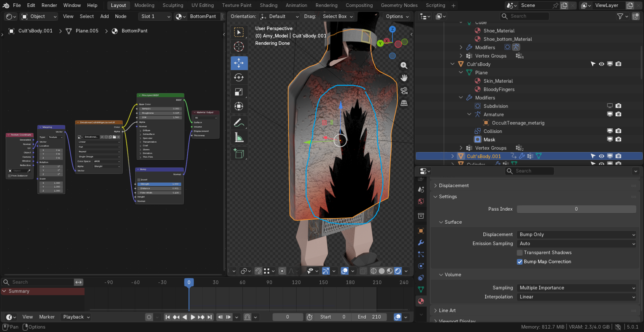The image size is (644, 332).
Task: Open the Render menu
Action: click(x=49, y=5)
